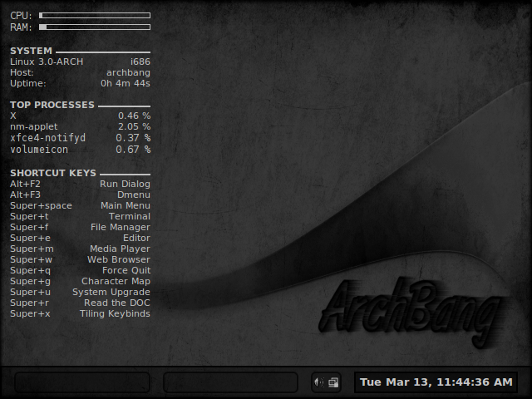Image resolution: width=532 pixels, height=399 pixels.
Task: Click the 'Terminal' label
Action: click(x=130, y=216)
